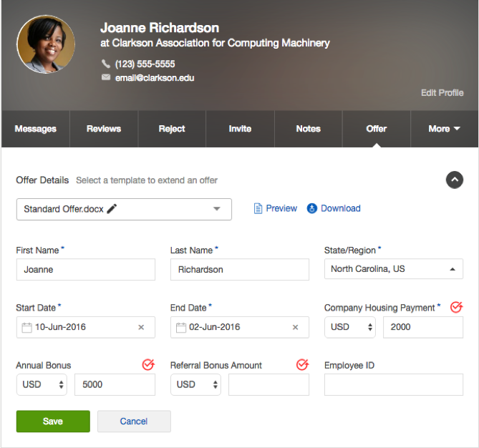Clear the End Date with the X icon
Screen dimensions: 479x448
295,327
